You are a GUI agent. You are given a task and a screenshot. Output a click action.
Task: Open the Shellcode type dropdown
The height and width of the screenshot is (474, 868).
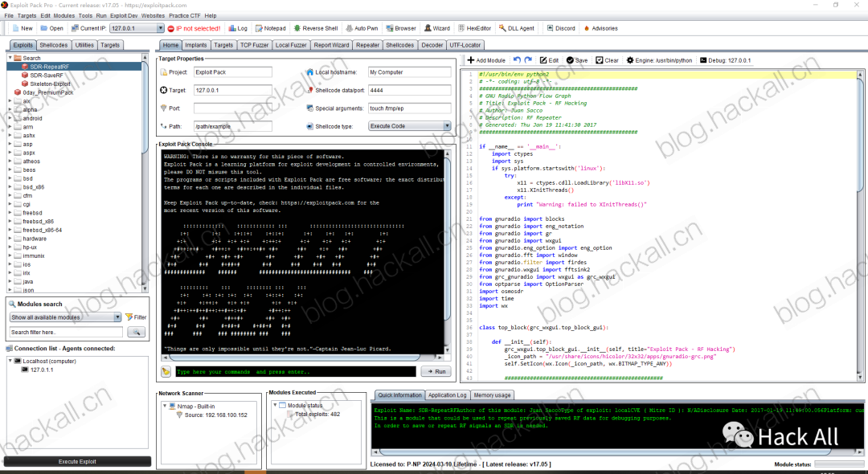(447, 126)
